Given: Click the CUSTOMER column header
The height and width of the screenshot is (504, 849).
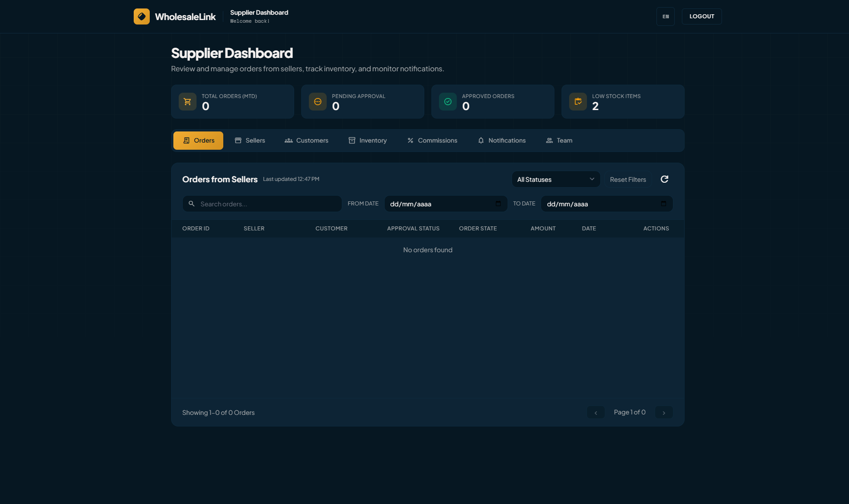Looking at the screenshot, I should click(x=332, y=229).
